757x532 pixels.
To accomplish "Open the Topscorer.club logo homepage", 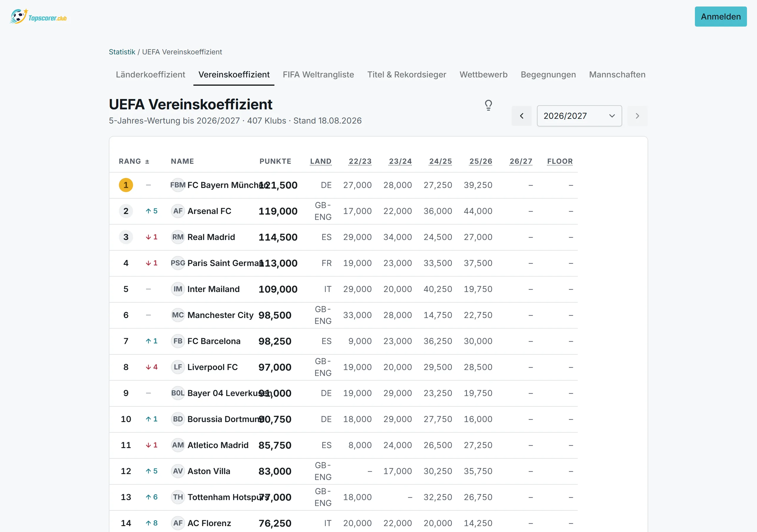I will click(x=38, y=17).
